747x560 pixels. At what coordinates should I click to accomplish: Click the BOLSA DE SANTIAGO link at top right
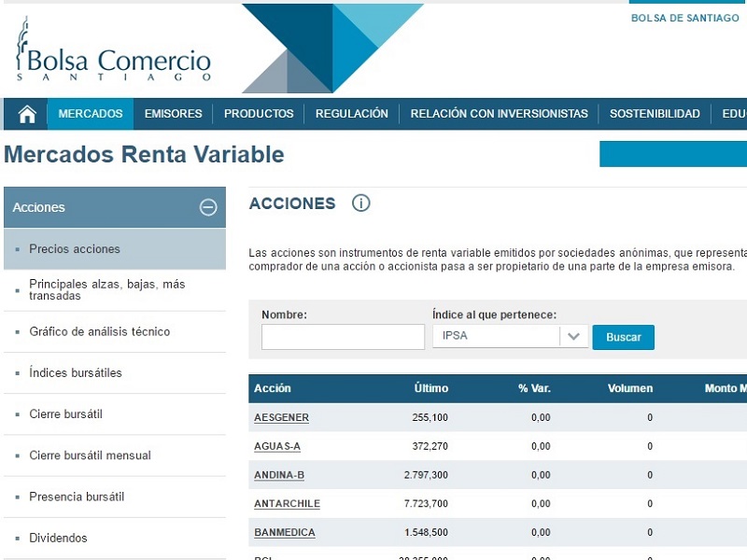coord(683,18)
